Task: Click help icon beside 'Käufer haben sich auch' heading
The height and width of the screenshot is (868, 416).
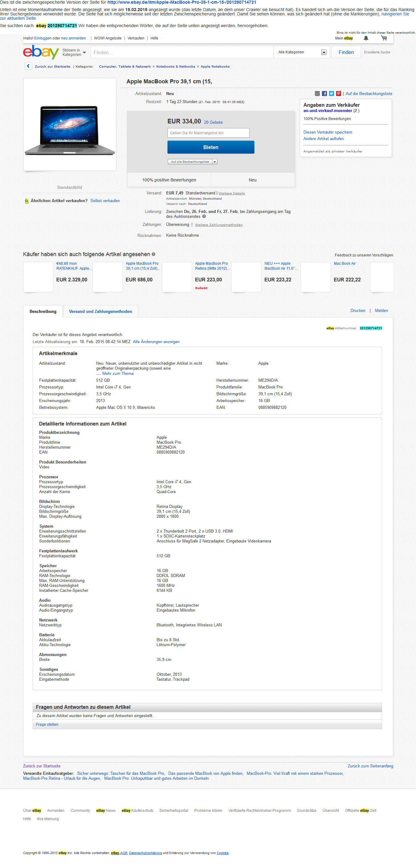Action: (154, 254)
